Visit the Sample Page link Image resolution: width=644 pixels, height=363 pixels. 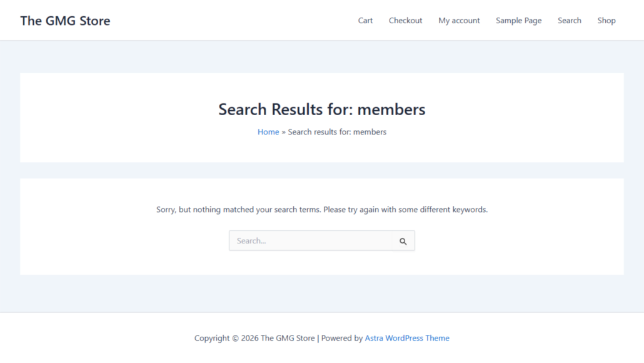tap(518, 21)
